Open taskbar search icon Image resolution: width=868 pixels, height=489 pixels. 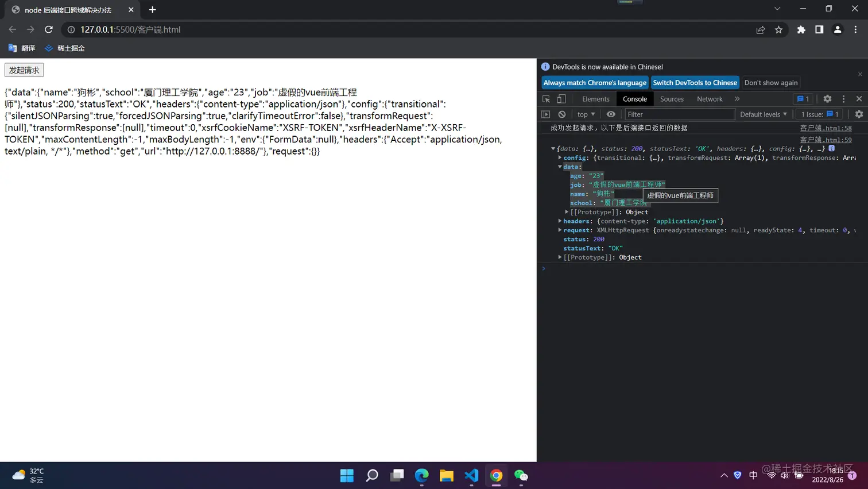[x=372, y=475]
